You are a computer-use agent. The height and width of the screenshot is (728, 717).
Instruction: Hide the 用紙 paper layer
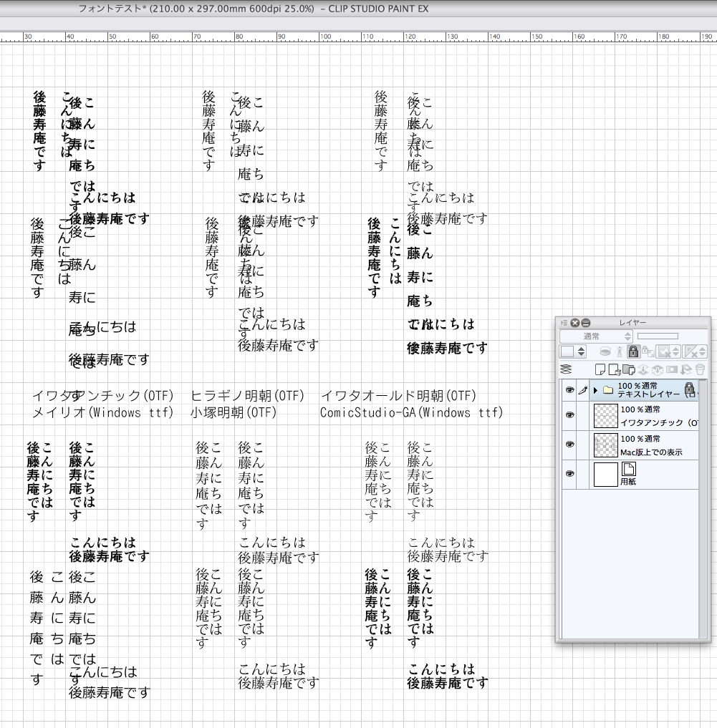click(569, 474)
